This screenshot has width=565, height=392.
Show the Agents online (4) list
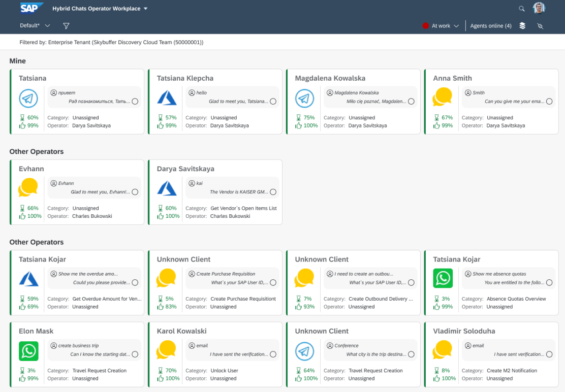point(491,26)
